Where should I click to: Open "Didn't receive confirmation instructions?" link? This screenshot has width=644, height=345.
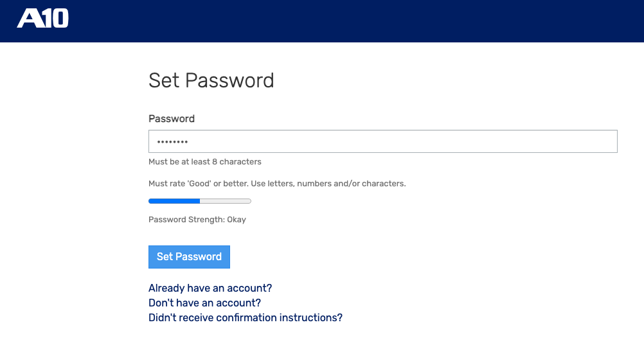pos(245,317)
